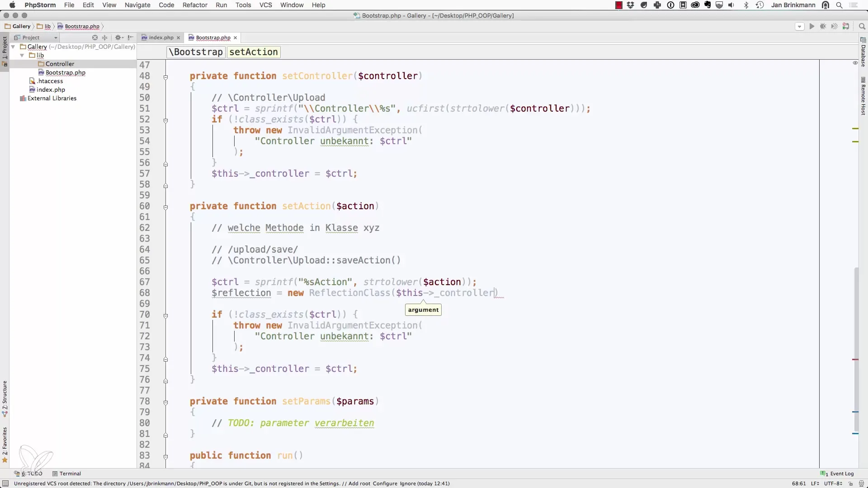Screen dimensions: 868x488
Task: Click the Listen for debug connections icon
Action: 846,27
